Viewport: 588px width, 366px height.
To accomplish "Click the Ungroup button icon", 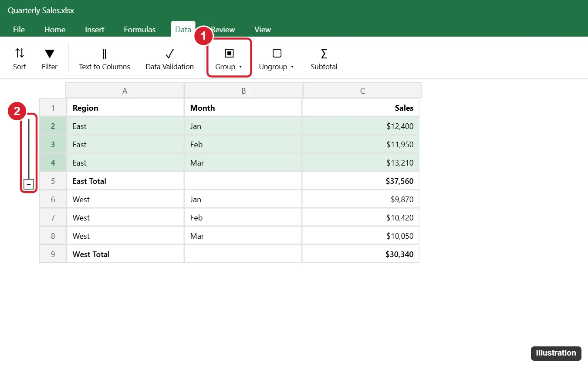I will tap(277, 53).
